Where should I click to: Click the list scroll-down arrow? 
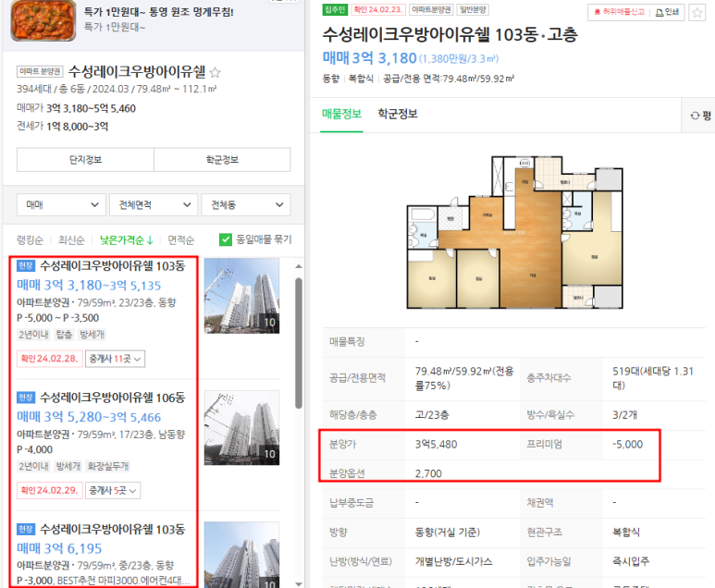(x=299, y=584)
